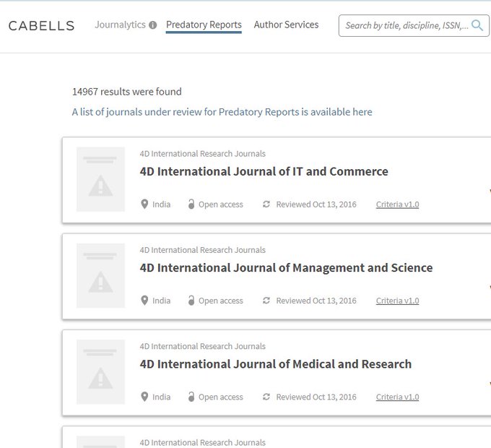Click the Journalytics info icon

(x=153, y=25)
